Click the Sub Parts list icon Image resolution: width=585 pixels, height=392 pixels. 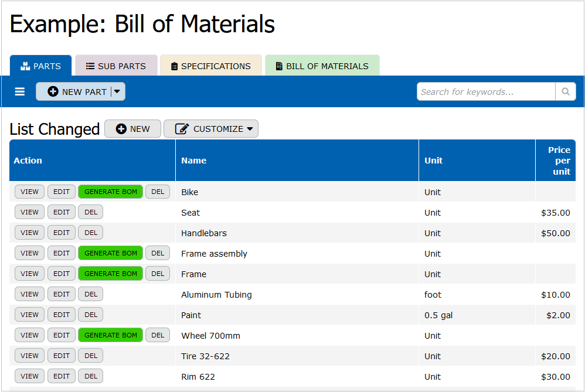click(x=90, y=66)
